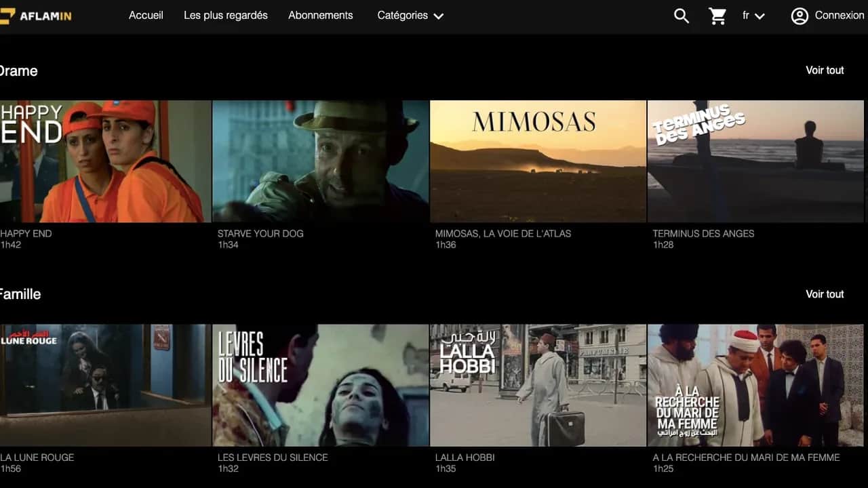The width and height of the screenshot is (868, 488).
Task: Click Voir tout for Drame
Action: coord(825,70)
